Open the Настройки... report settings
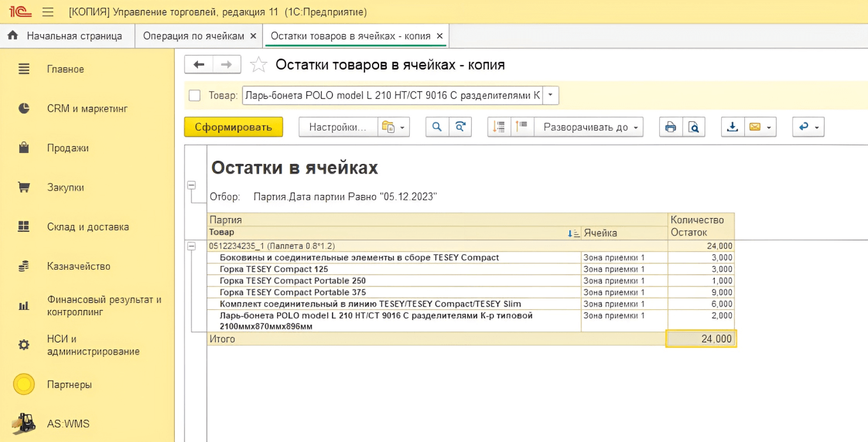Screen dimensions: 868x442 pyautogui.click(x=338, y=127)
